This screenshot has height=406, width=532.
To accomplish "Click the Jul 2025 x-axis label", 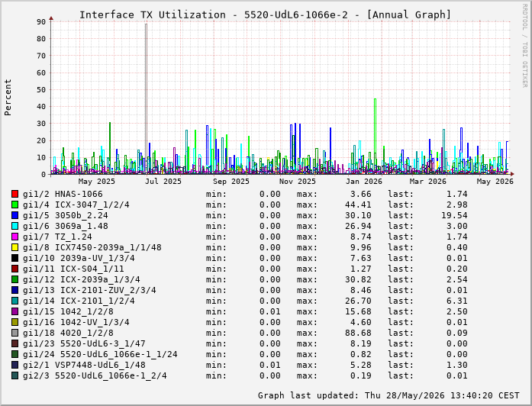I will click(163, 182).
